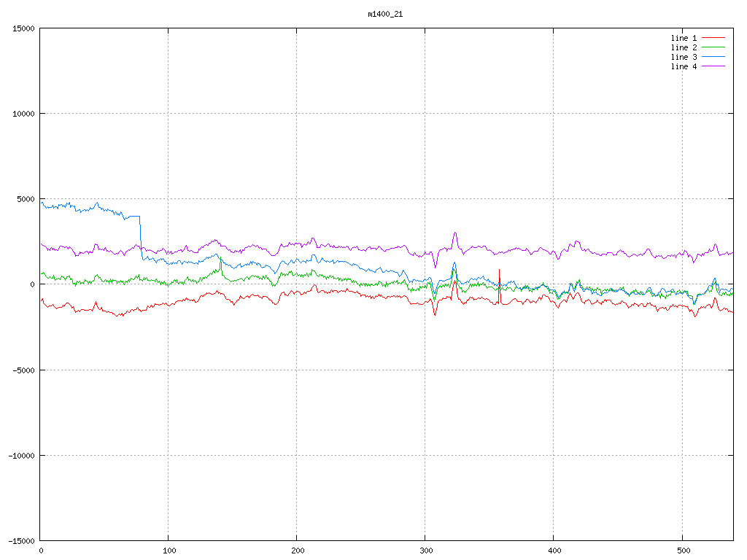Viewport: 747px width, 560px height.
Task: Click the red line 1 legend sample
Action: tap(713, 38)
